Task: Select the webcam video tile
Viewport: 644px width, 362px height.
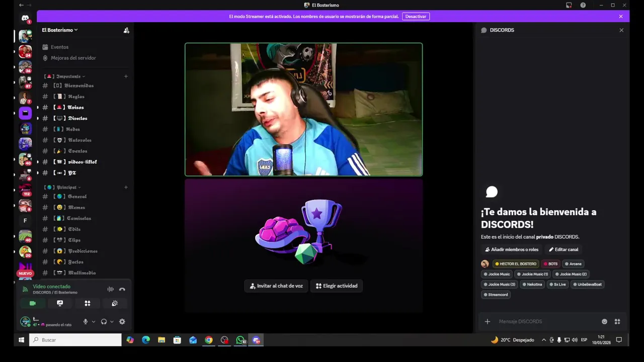Action: coord(303,110)
